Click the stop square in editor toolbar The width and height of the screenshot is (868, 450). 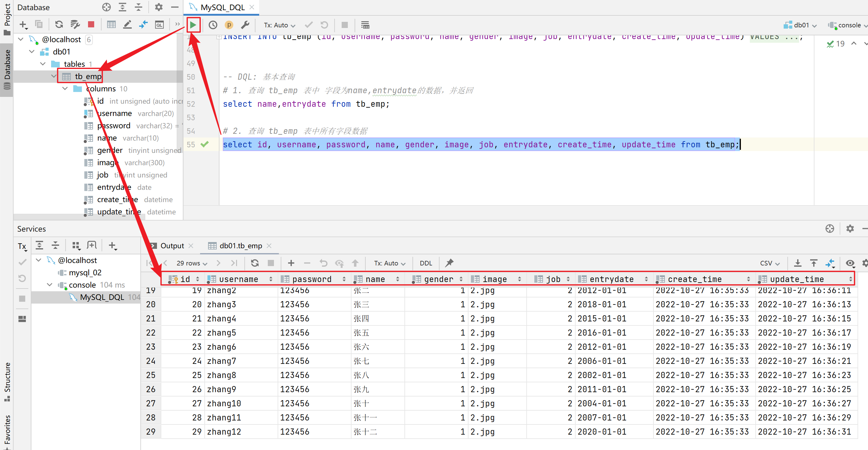point(344,25)
